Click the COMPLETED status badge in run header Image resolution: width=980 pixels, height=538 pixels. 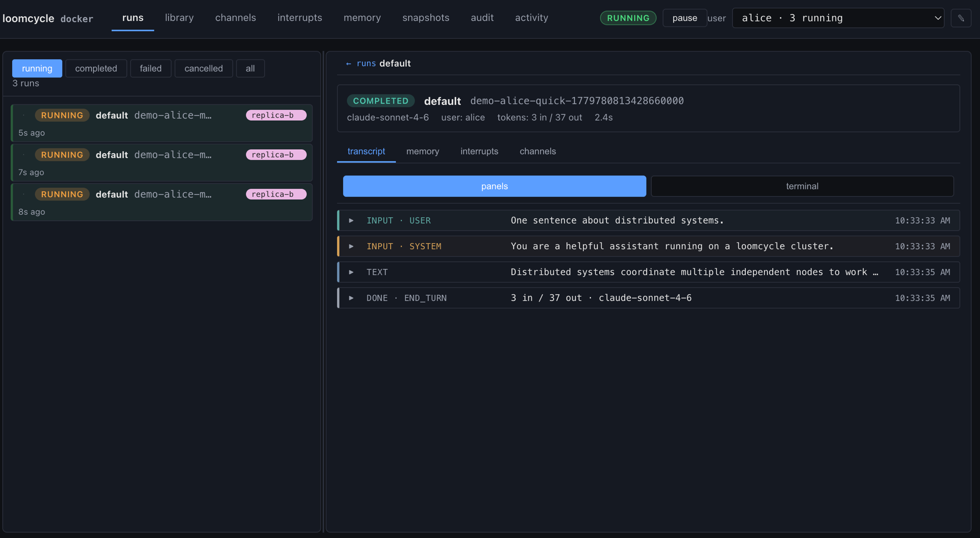(x=381, y=101)
